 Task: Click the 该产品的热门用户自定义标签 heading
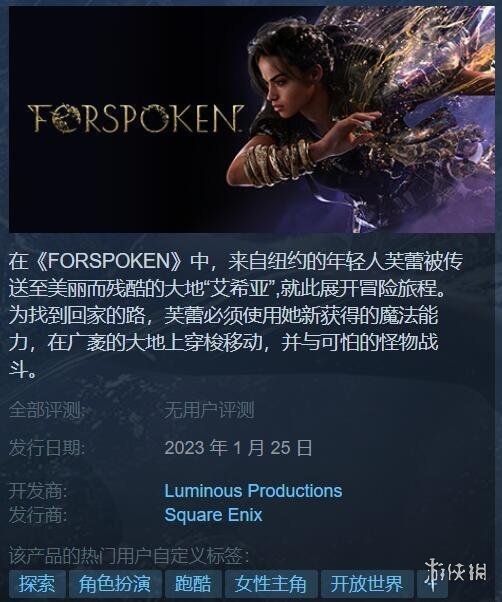[129, 556]
